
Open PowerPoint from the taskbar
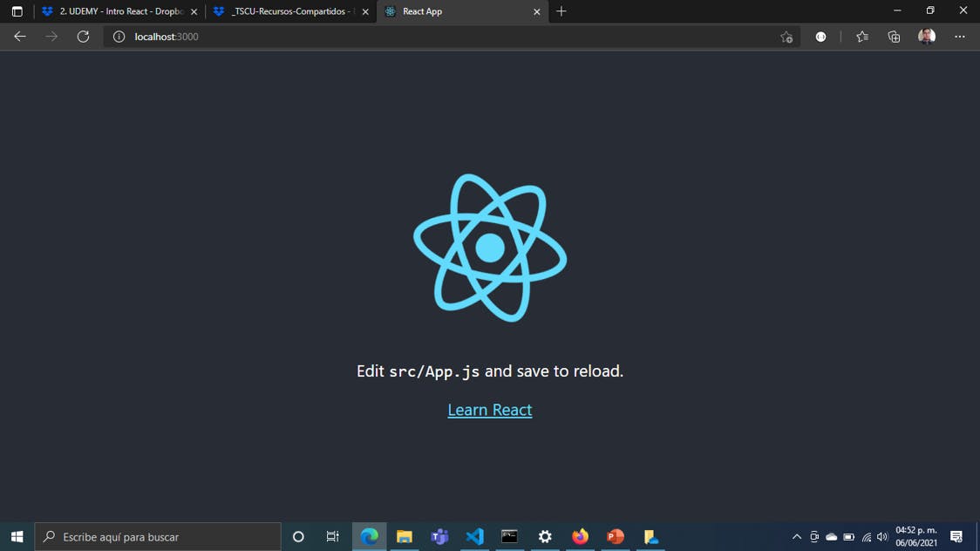[x=615, y=537]
